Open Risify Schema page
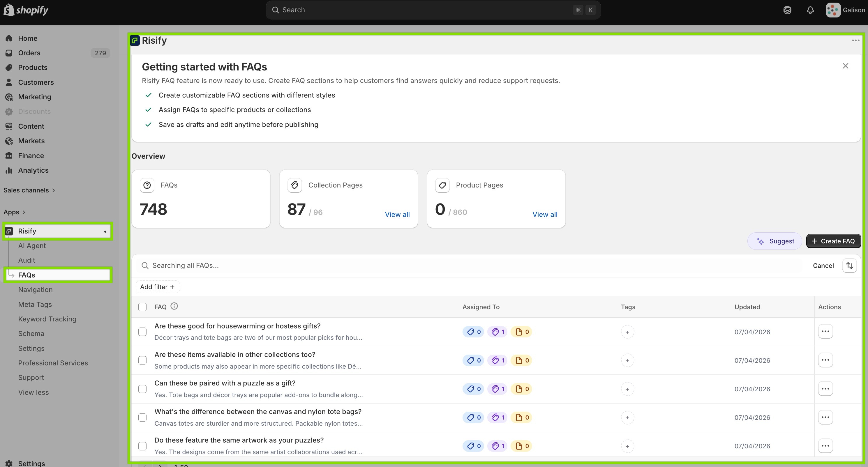Viewport: 868px width, 467px height. pos(31,334)
